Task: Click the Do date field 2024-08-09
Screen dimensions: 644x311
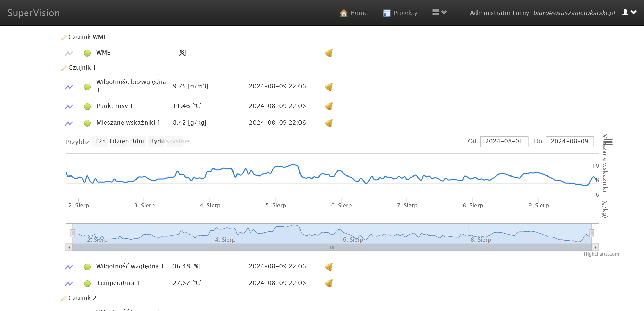Action: pyautogui.click(x=570, y=141)
